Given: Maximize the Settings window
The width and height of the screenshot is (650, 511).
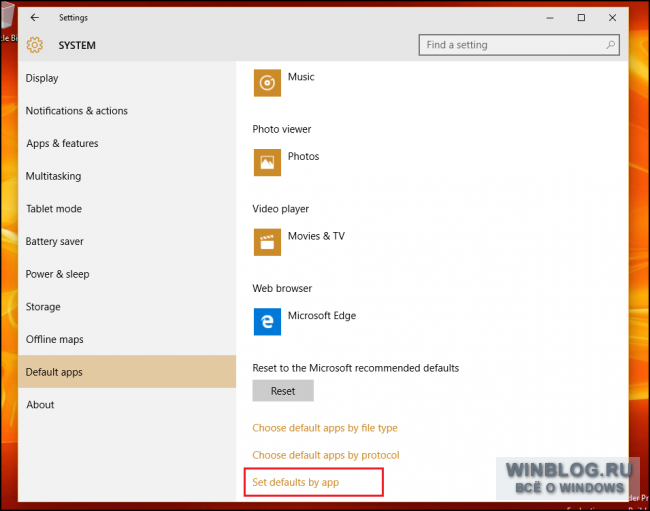Looking at the screenshot, I should [581, 17].
